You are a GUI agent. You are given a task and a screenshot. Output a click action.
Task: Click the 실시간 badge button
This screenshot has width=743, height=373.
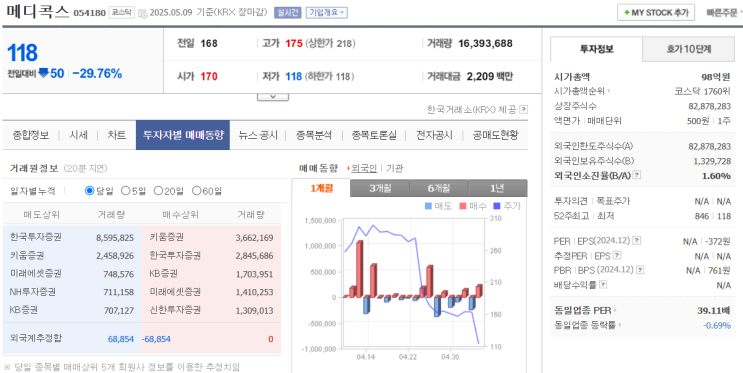click(288, 13)
